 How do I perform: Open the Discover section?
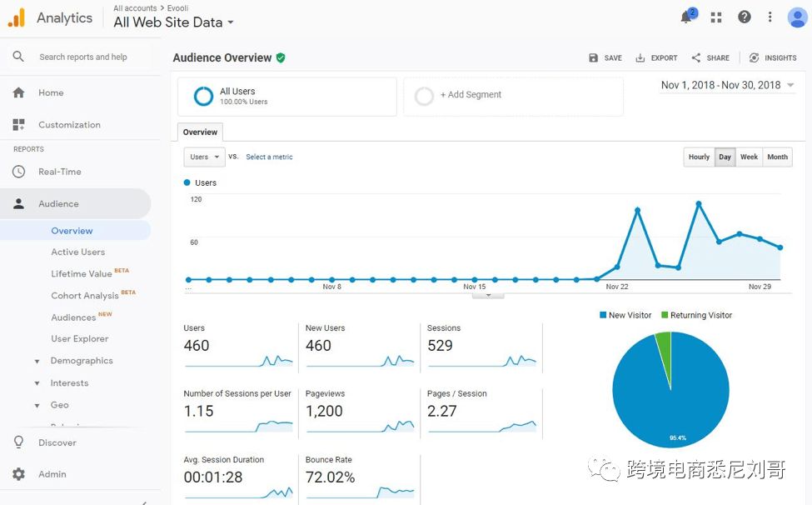coord(58,442)
